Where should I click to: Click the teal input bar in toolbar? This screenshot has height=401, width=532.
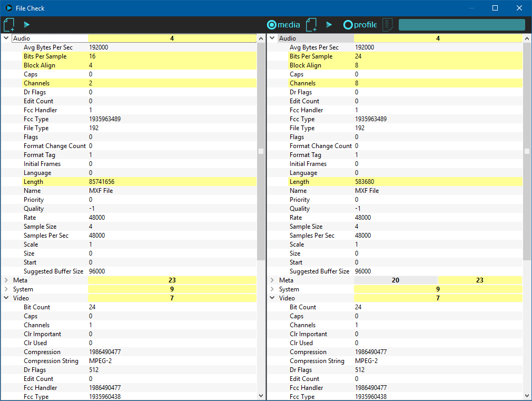pyautogui.click(x=461, y=25)
